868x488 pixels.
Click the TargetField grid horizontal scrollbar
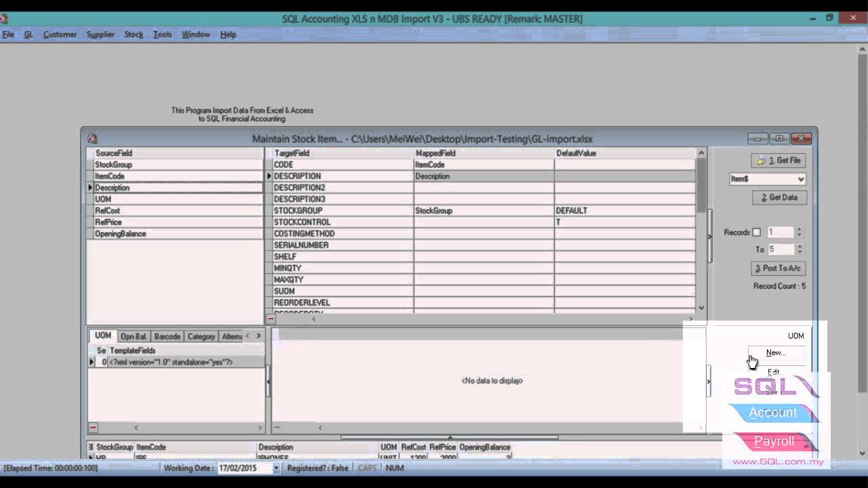[502, 319]
